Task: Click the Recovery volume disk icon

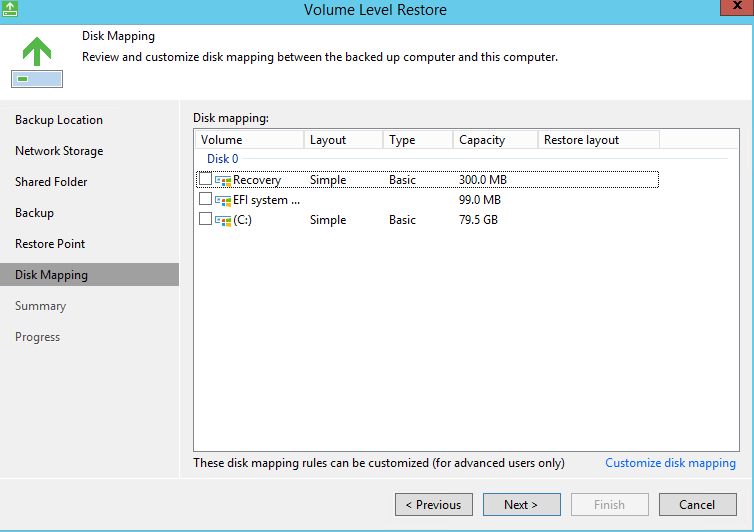Action: 223,180
